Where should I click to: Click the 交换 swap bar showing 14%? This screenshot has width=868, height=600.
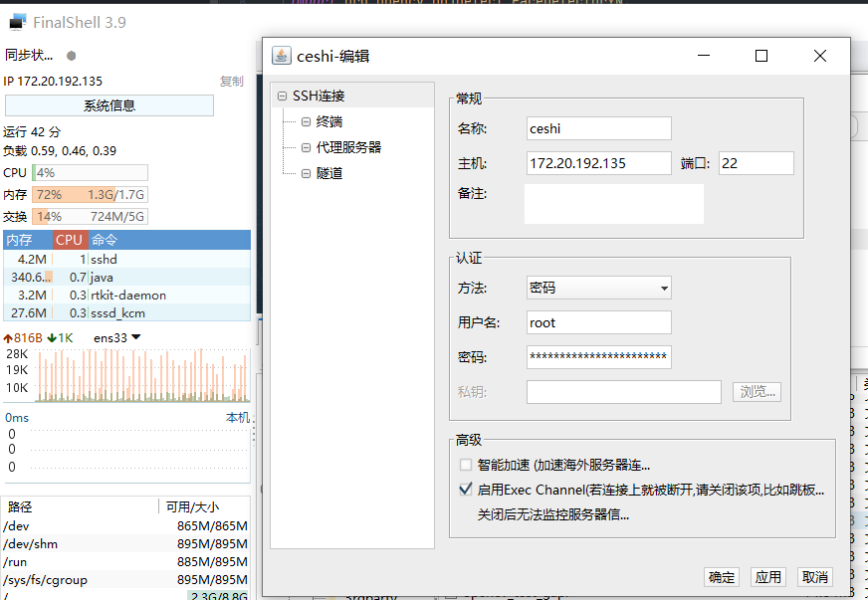90,217
